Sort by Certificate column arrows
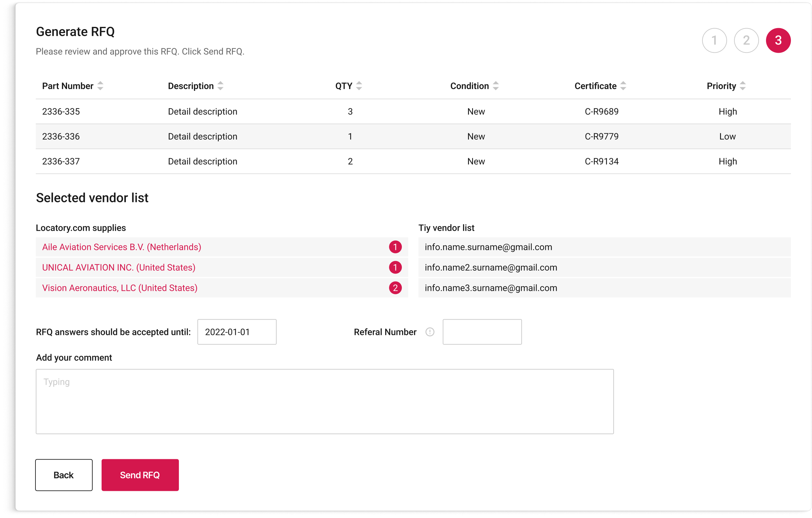812x518 pixels. [623, 86]
